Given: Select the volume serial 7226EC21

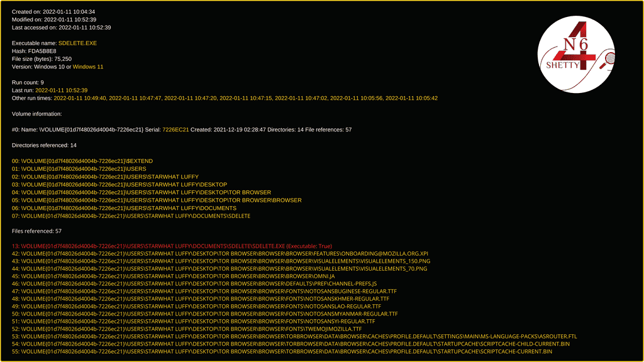Looking at the screenshot, I should tap(177, 129).
